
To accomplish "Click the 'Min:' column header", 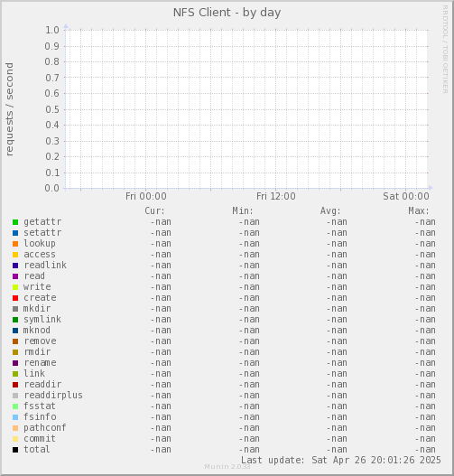I will coord(243,210).
